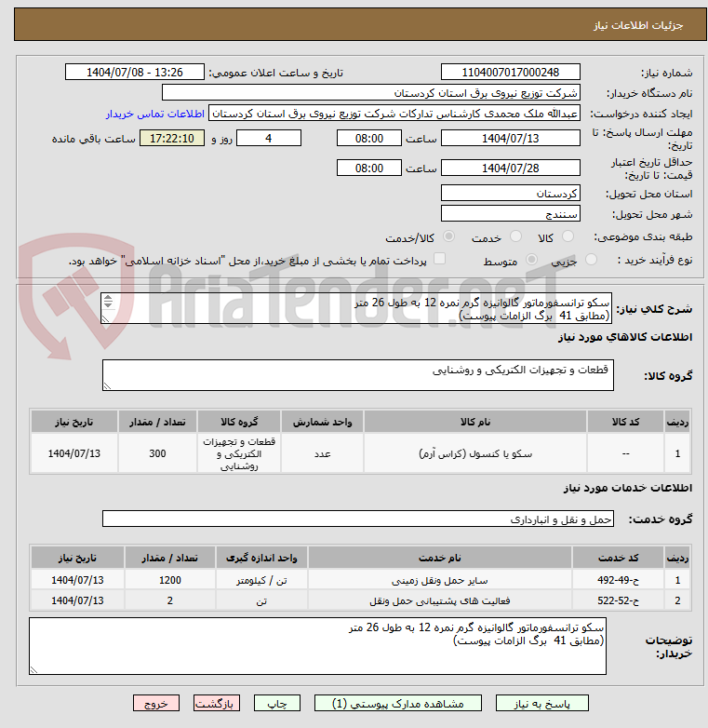
Task: Click the کد خدمت column header
Action: (618, 558)
